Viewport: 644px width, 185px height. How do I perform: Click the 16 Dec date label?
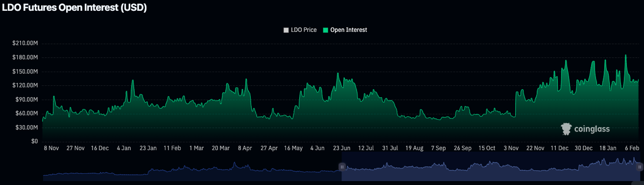(100, 148)
